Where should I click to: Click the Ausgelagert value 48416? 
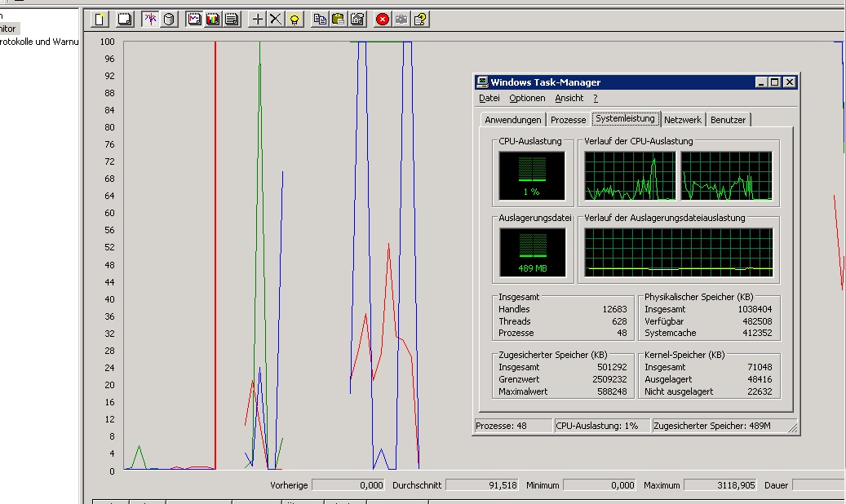click(760, 379)
